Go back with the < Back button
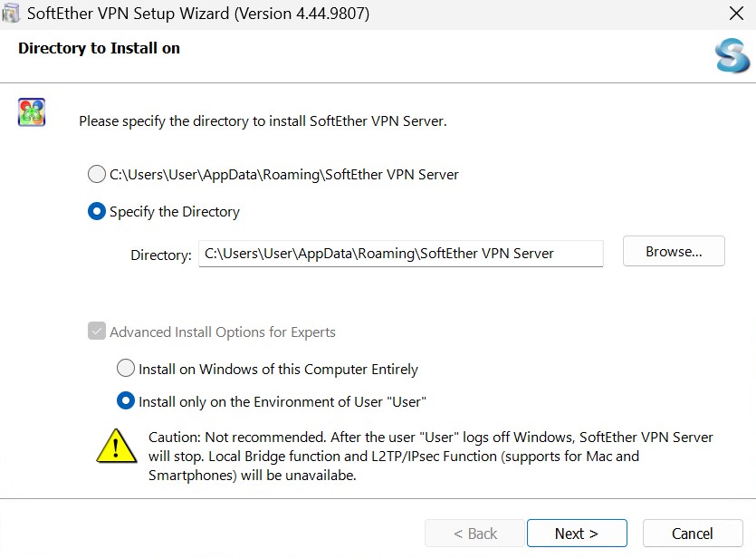 pos(475,534)
